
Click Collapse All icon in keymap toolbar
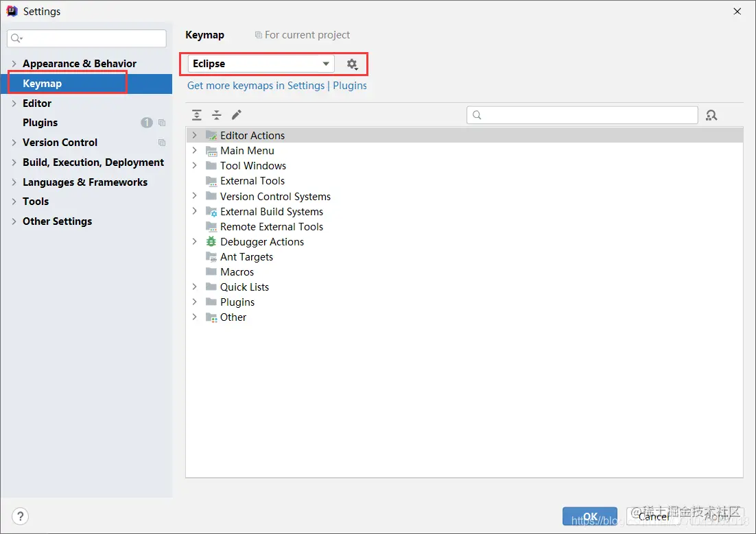(x=217, y=114)
